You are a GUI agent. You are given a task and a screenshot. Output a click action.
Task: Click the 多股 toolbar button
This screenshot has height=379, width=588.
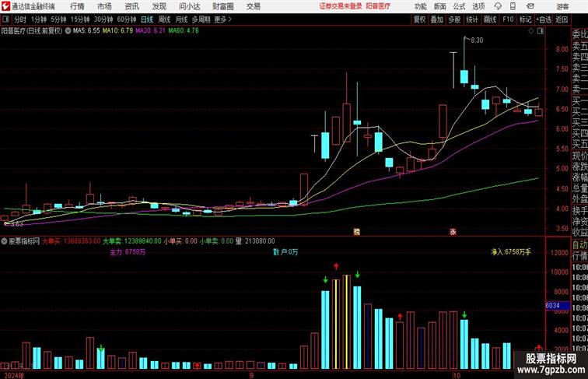454,19
